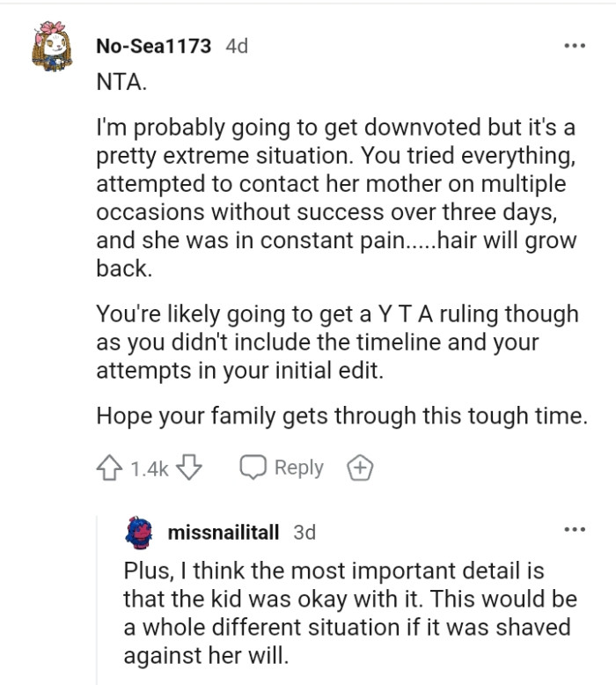This screenshot has height=685, width=616.
Task: Upvote the No-Sea1173 comment
Action: tap(110, 468)
